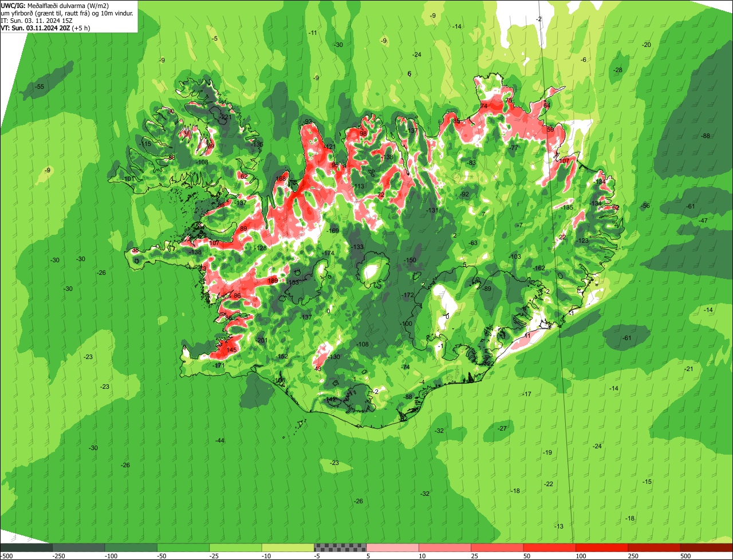Select the '-162' value in east Iceland

tap(539, 268)
